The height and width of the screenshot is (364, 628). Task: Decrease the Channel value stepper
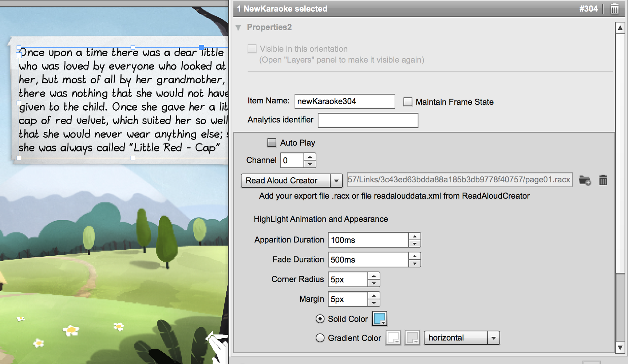[310, 164]
